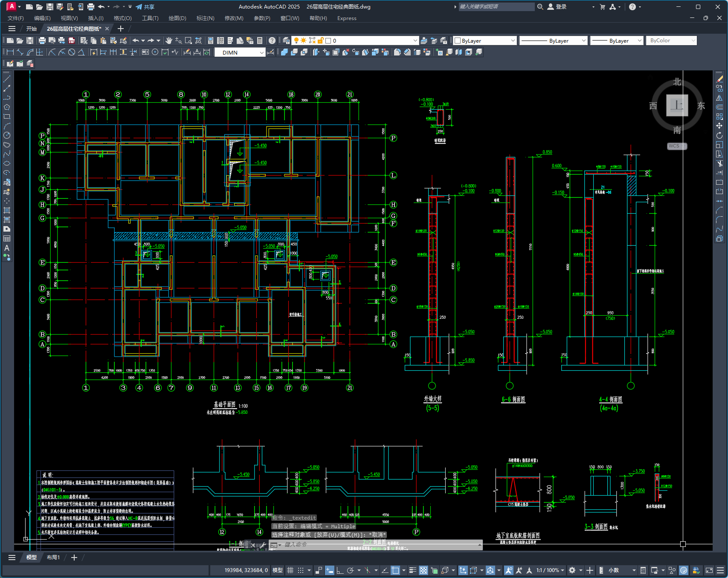Toggle the drawing grid display
The image size is (728, 578).
click(x=290, y=570)
